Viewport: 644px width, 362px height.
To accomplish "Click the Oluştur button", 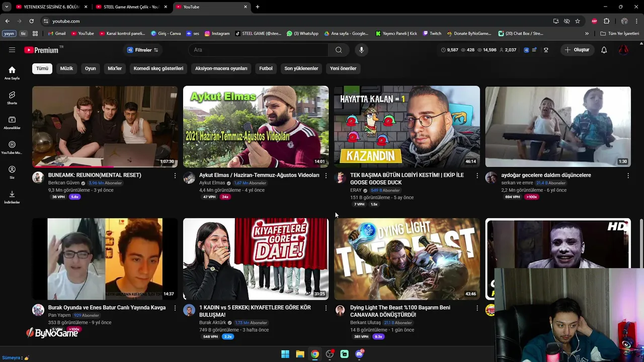I will point(577,50).
